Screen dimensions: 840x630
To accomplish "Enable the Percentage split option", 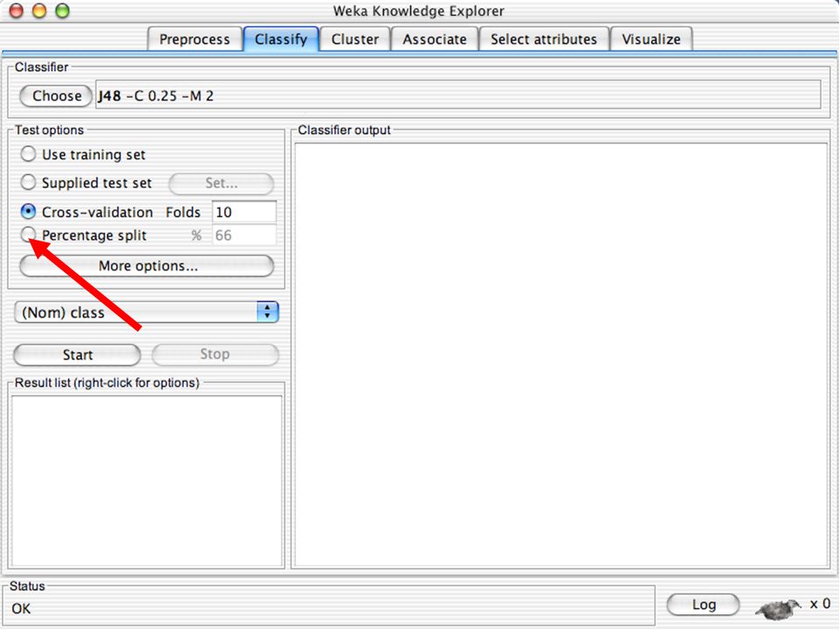I will [28, 234].
